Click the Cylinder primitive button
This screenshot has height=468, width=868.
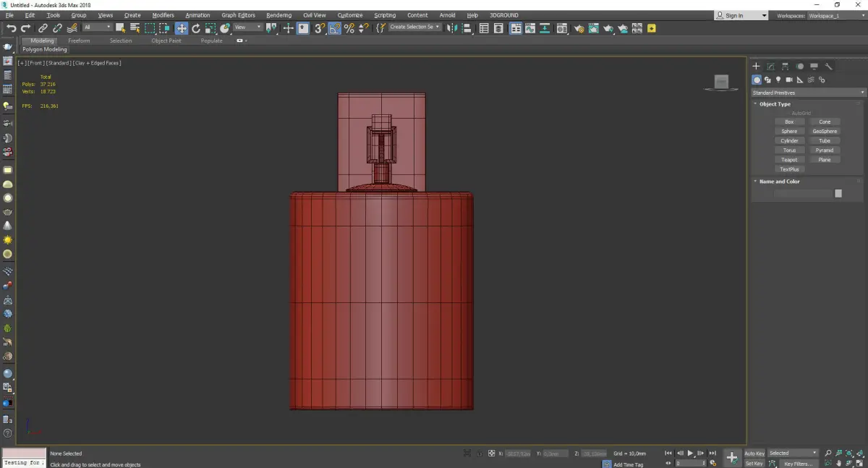[x=789, y=141]
